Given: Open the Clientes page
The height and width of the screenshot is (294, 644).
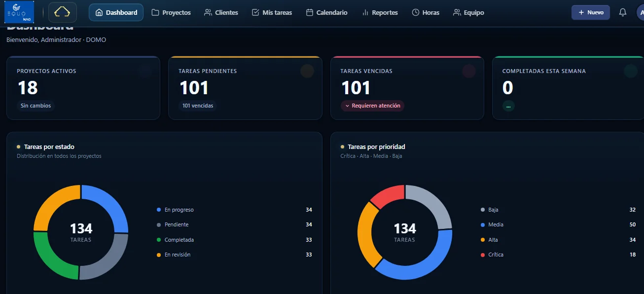Looking at the screenshot, I should tap(221, 12).
